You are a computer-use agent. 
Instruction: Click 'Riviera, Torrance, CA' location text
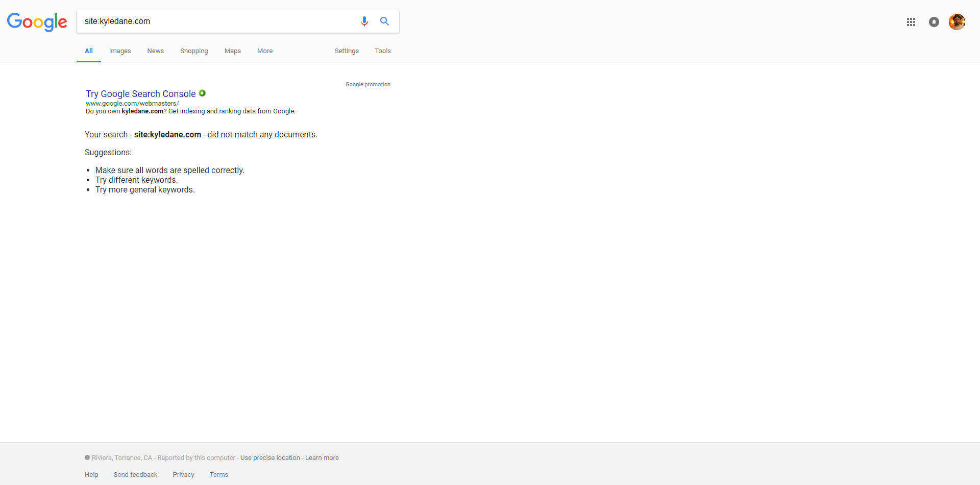tap(122, 458)
